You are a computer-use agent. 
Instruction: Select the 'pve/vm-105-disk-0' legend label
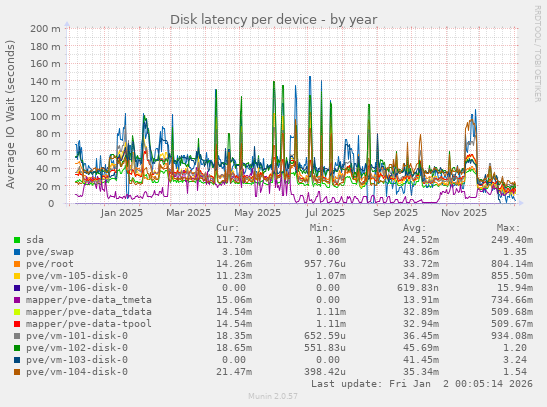tap(77, 276)
